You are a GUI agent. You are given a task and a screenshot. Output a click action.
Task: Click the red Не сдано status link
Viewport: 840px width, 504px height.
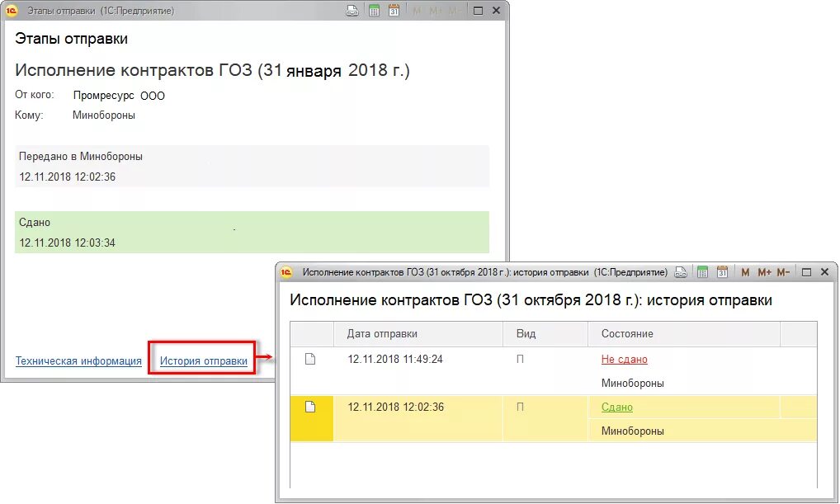tap(624, 360)
